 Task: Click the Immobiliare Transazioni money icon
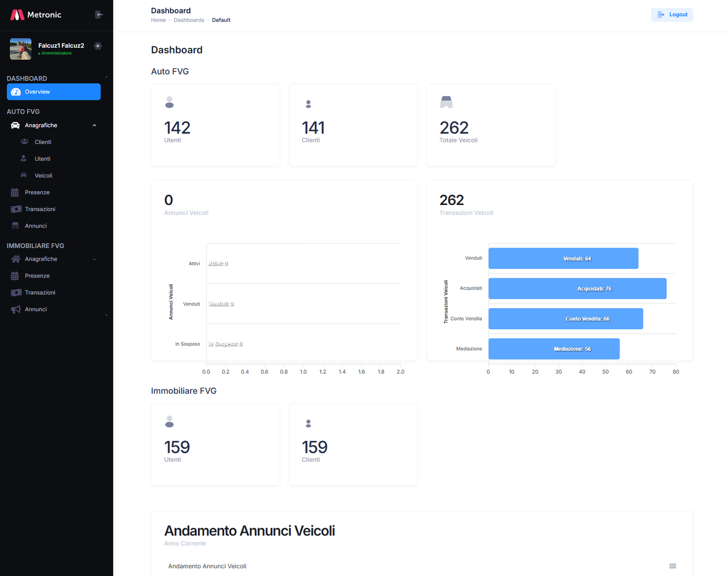16,293
